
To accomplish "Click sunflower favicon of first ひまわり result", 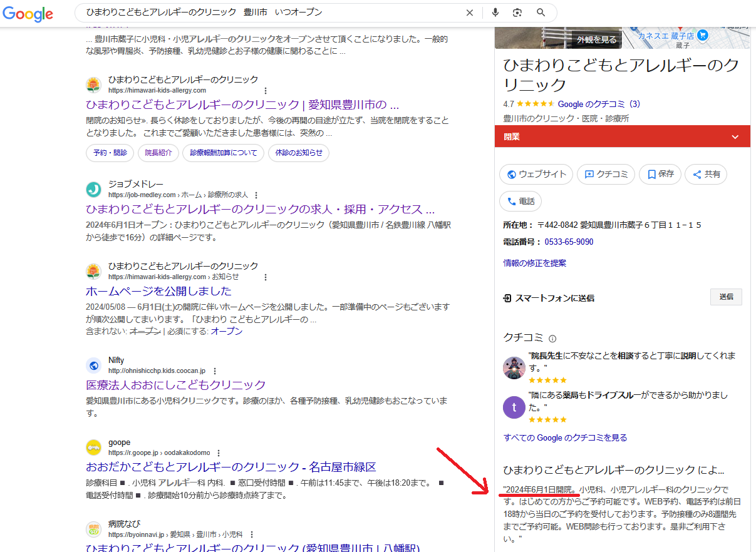I will coord(93,84).
